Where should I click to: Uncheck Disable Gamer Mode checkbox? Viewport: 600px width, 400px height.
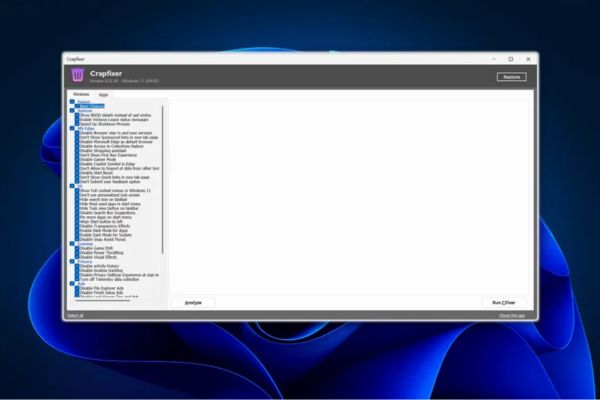(x=77, y=160)
